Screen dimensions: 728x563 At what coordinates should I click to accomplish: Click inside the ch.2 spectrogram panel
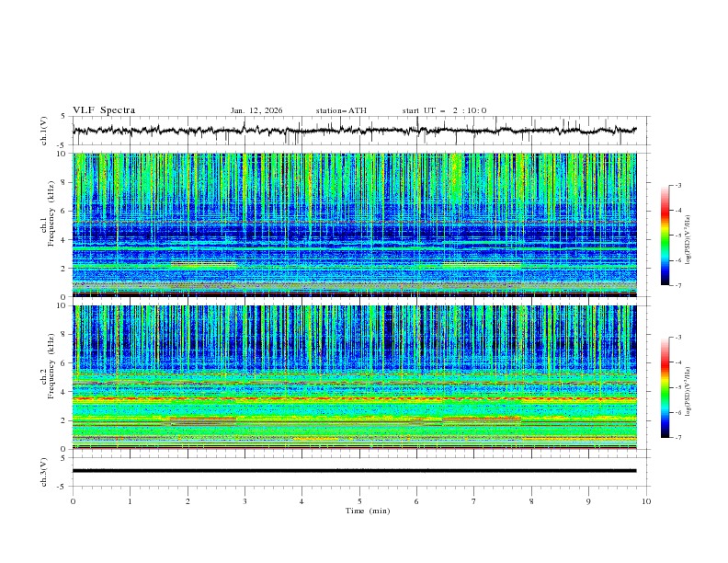(354, 377)
